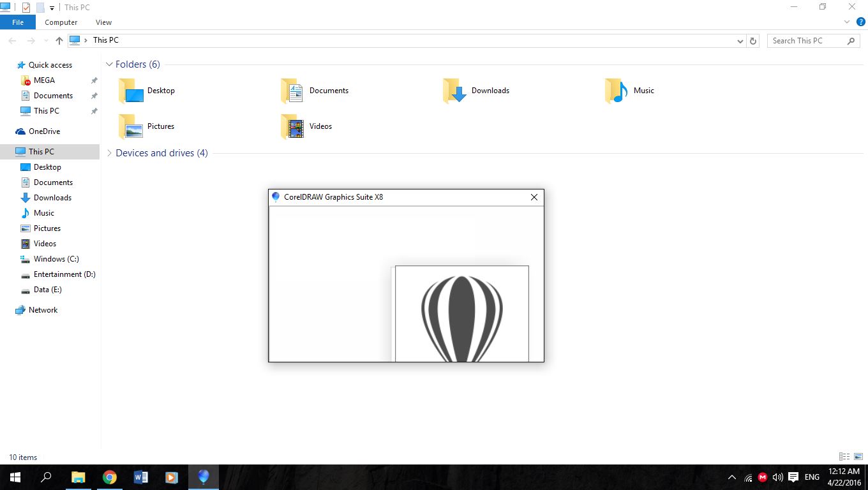
Task: Refresh the This PC view
Action: (x=753, y=40)
